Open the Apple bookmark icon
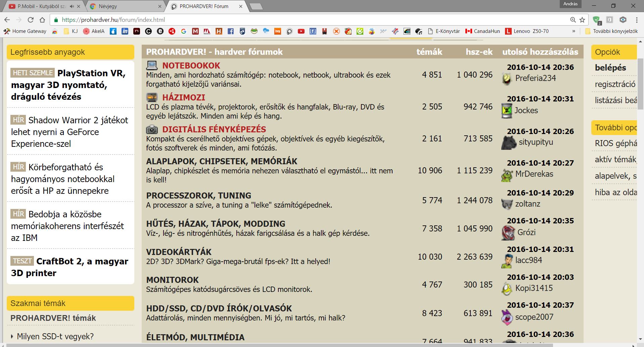644x347 pixels. [x=113, y=31]
